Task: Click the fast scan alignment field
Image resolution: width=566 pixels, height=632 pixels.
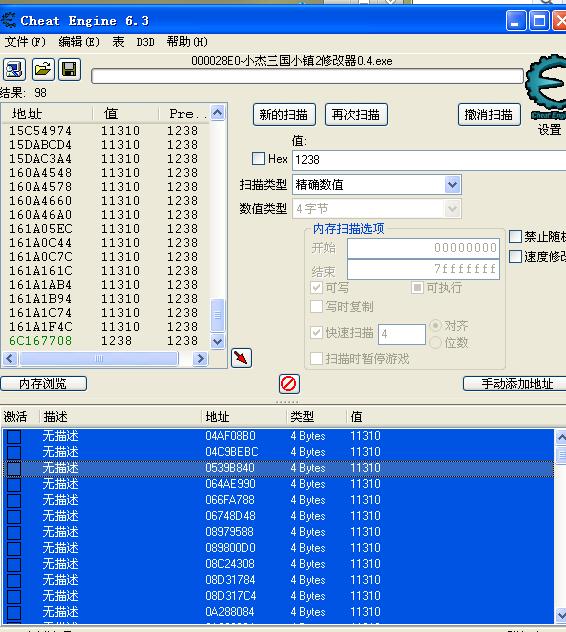Action: (402, 334)
